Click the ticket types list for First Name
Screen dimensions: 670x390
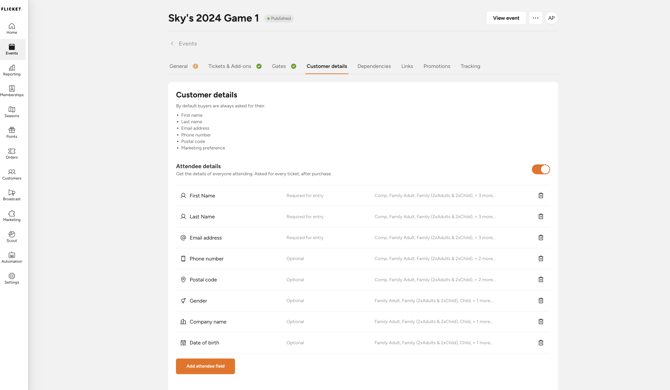pyautogui.click(x=435, y=196)
